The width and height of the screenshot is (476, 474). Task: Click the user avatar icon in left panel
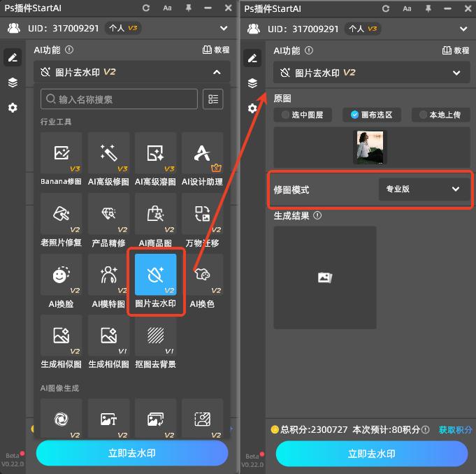pyautogui.click(x=14, y=28)
